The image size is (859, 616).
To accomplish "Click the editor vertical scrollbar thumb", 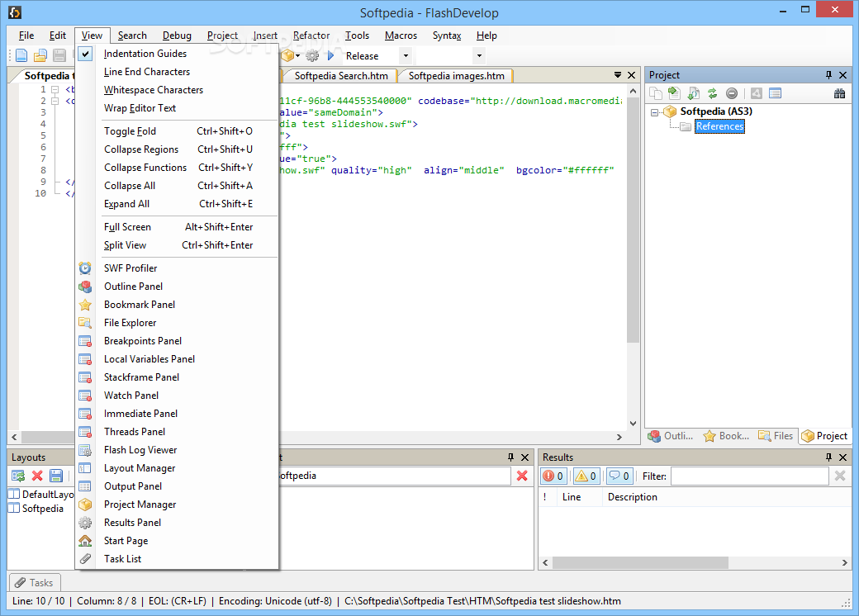I will click(x=633, y=220).
